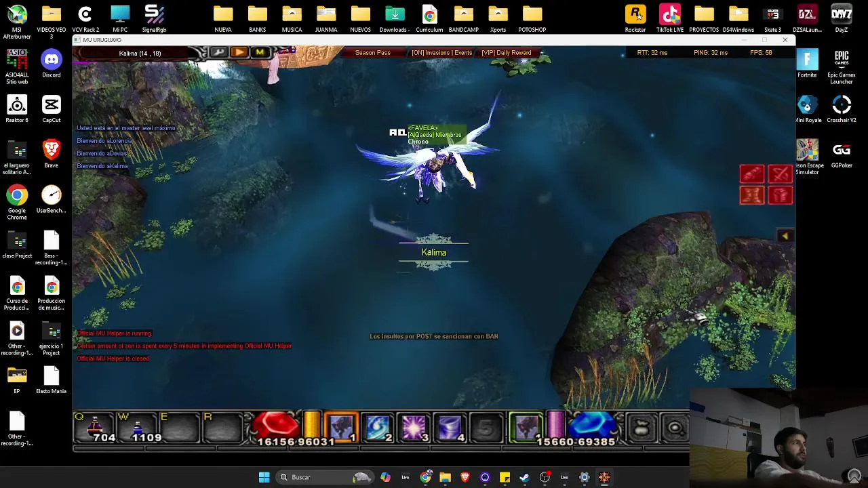Select skill slot 4 tornado skill

pyautogui.click(x=450, y=428)
